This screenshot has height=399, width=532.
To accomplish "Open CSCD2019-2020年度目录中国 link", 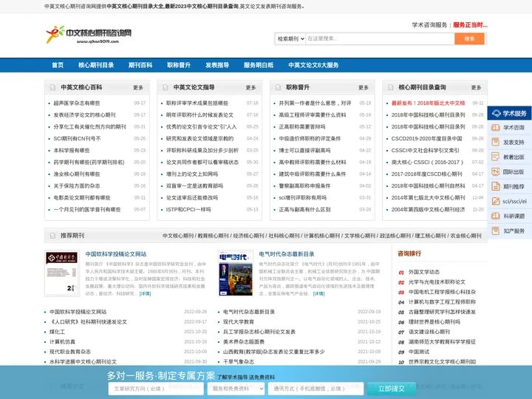I will [x=427, y=138].
